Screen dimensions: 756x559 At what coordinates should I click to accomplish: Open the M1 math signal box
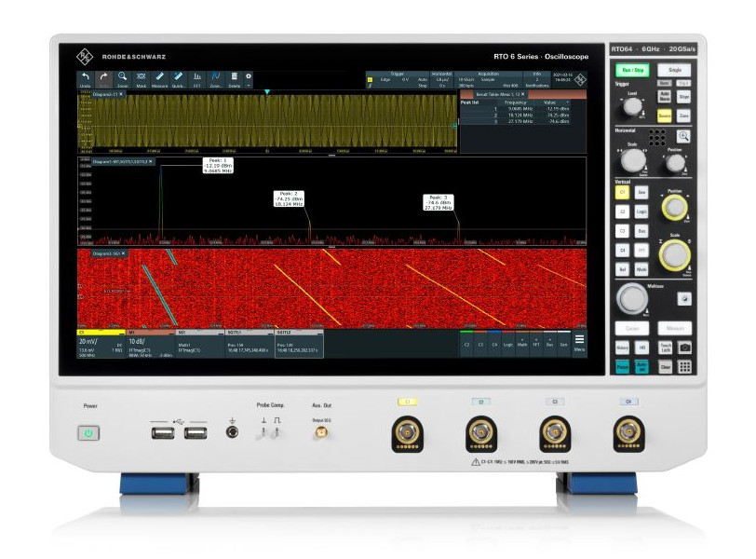click(151, 344)
